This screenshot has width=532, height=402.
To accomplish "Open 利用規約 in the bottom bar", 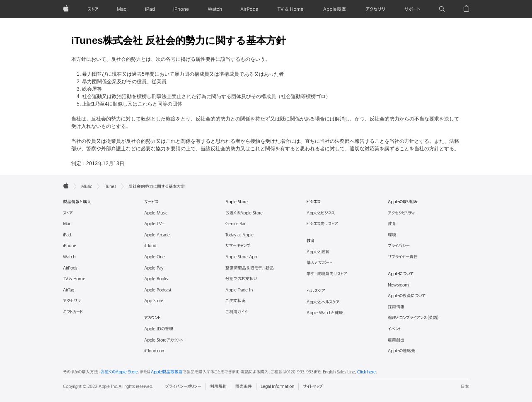I will (218, 386).
